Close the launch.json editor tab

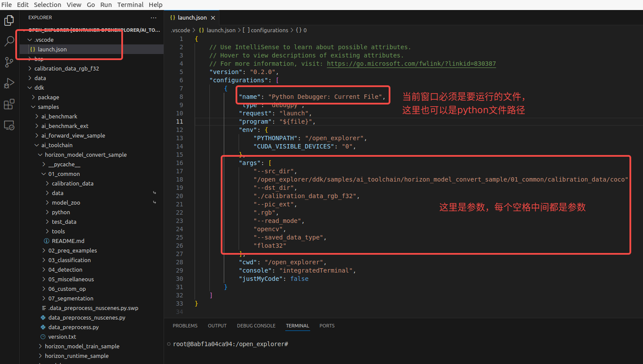(212, 18)
